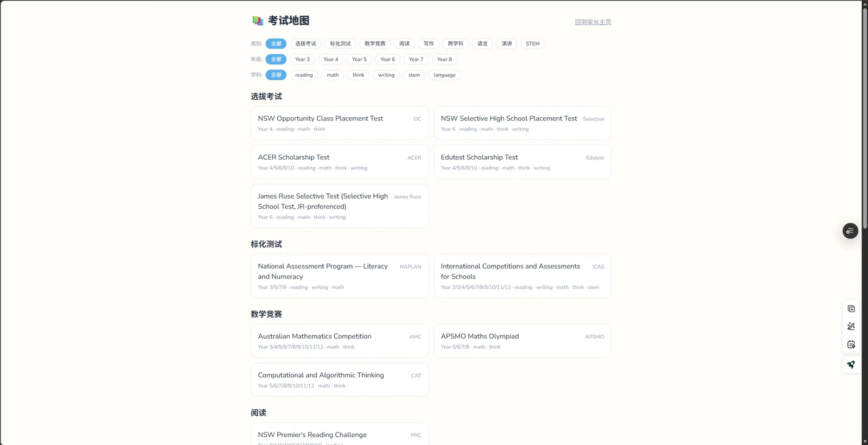Click the magic wand icon in side toolbar
The image size is (868, 445).
point(851,327)
